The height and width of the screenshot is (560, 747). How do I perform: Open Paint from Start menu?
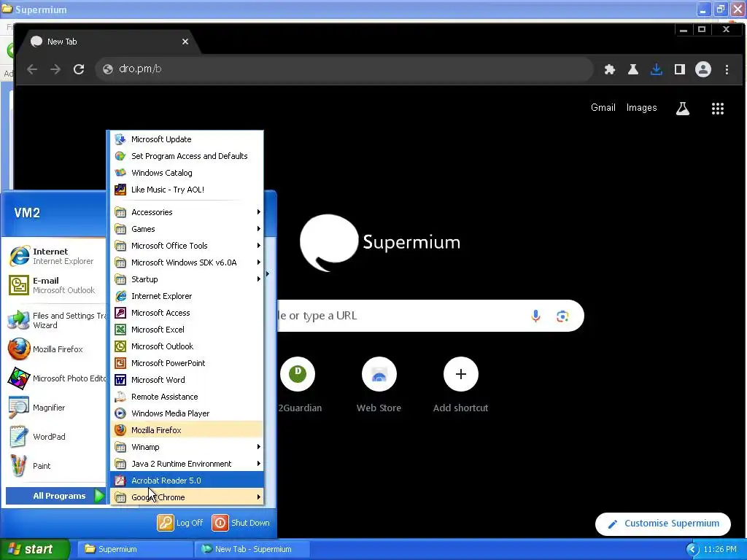(55, 466)
